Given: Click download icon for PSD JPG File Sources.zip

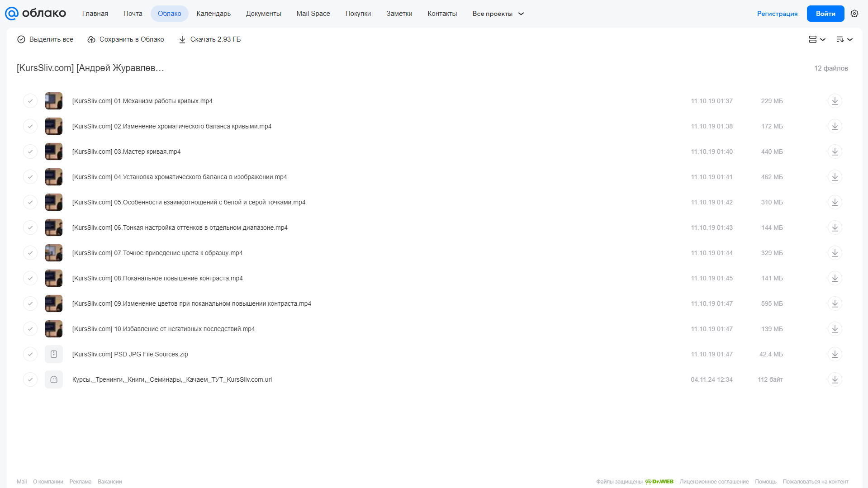Looking at the screenshot, I should click(x=835, y=354).
